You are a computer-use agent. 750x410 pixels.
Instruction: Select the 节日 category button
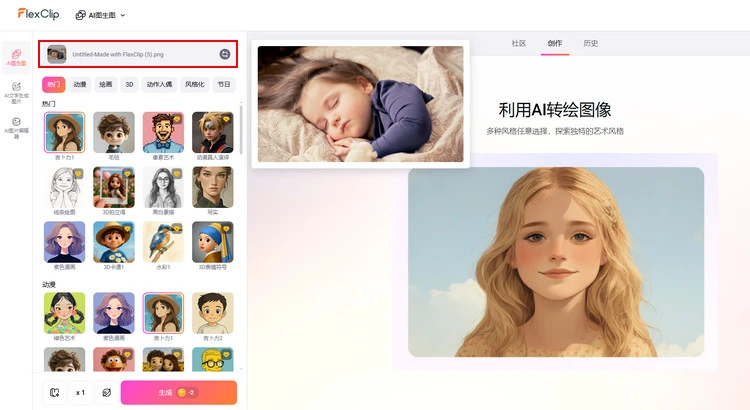point(224,85)
